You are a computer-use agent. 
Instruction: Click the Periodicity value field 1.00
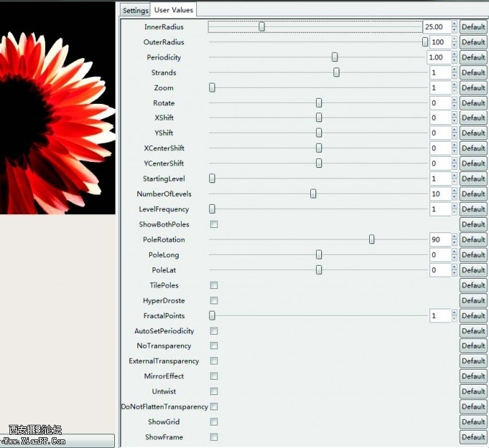pos(438,57)
